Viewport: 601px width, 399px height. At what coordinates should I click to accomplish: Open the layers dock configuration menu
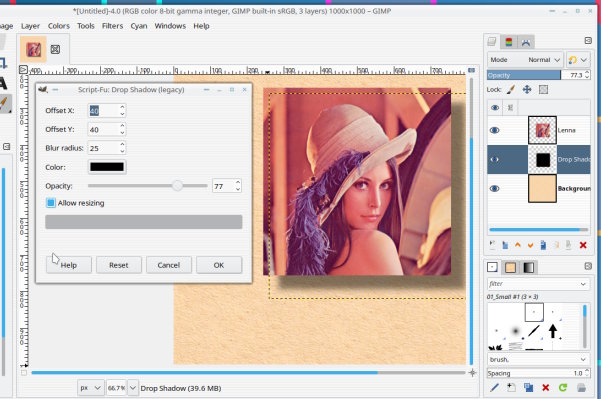(x=588, y=40)
